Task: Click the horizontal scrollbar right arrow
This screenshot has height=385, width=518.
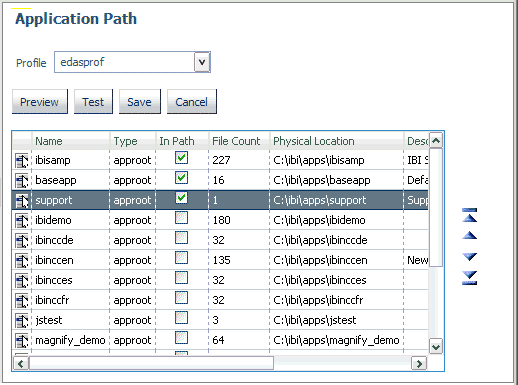Action: [x=419, y=363]
